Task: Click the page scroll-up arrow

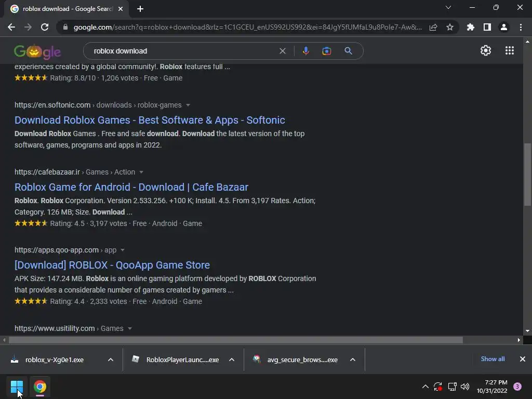Action: coord(527,42)
